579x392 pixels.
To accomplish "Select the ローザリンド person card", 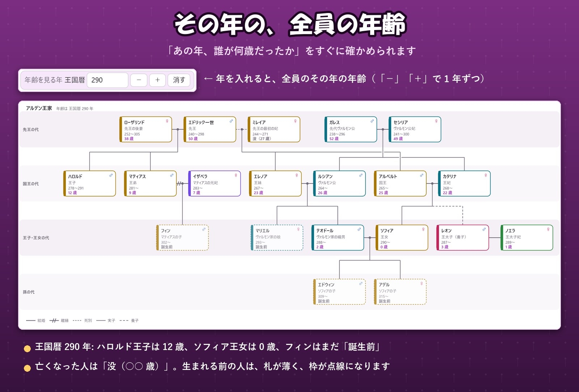I will [146, 129].
